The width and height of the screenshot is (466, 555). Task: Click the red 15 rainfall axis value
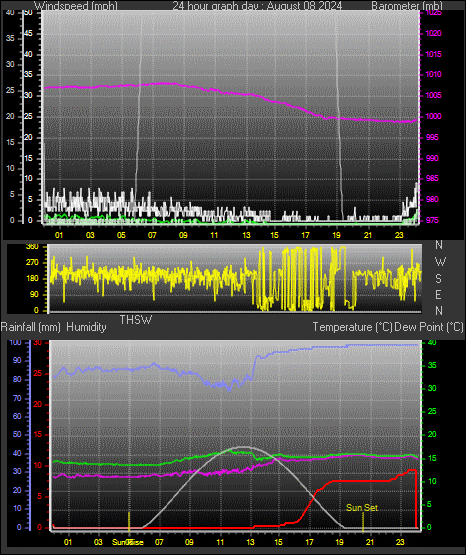(x=38, y=435)
